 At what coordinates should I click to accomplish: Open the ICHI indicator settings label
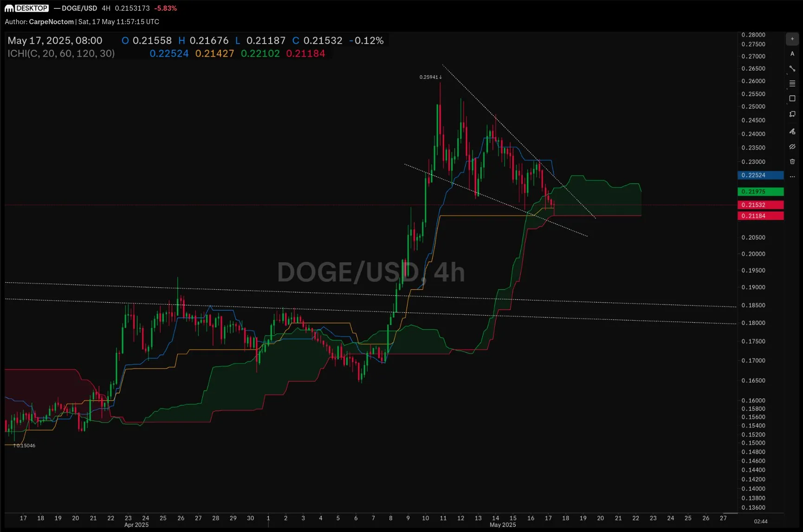(60, 53)
